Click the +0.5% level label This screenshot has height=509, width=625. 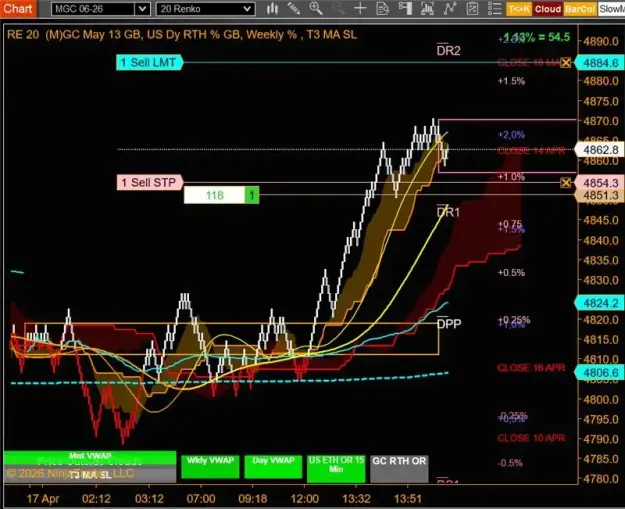[511, 273]
